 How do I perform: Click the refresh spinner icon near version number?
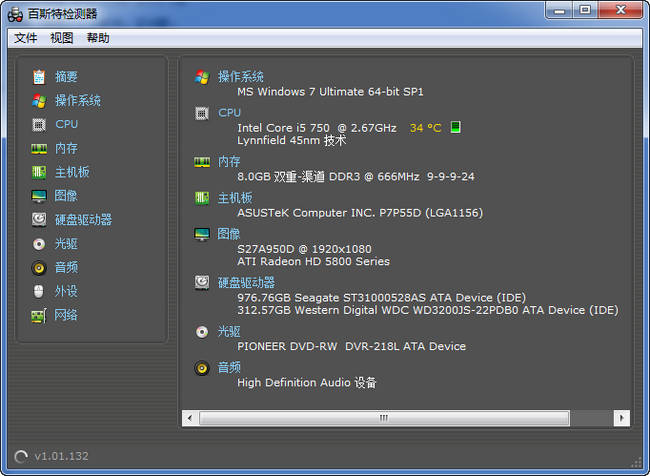coord(20,457)
